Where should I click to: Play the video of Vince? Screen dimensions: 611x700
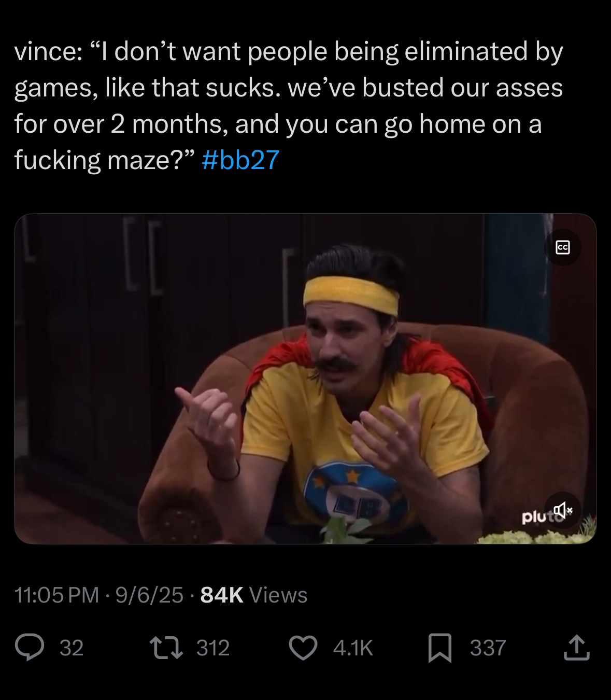coord(305,379)
